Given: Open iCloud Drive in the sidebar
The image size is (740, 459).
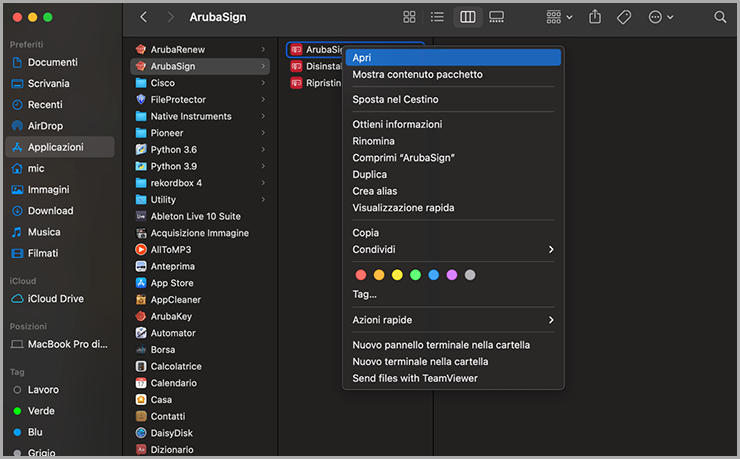Looking at the screenshot, I should [60, 299].
